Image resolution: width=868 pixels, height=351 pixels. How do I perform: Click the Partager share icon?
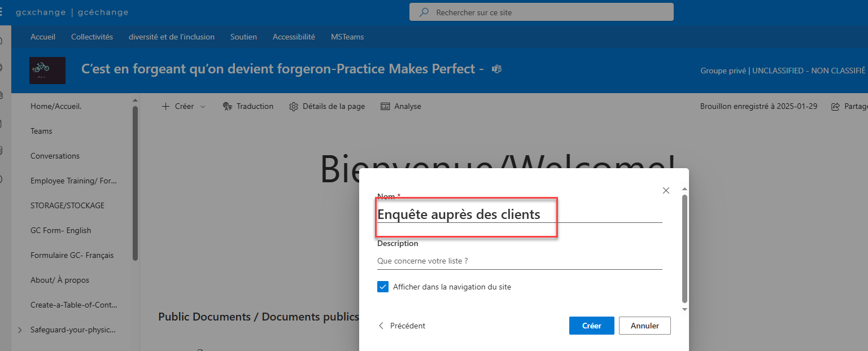tap(836, 107)
